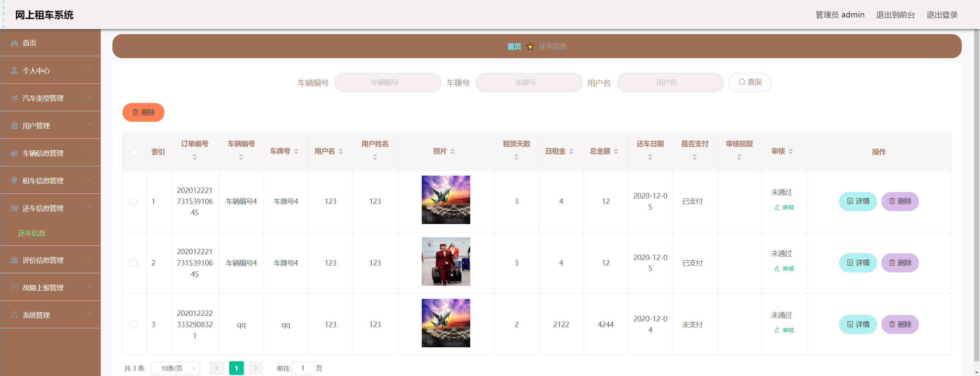Click 审核 link in row 1
980x376 pixels.
coord(784,207)
